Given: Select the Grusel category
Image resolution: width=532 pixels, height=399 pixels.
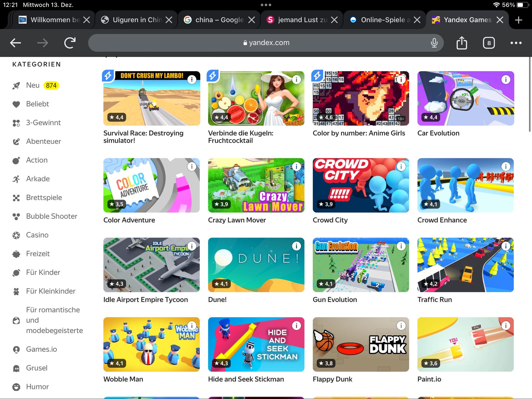Looking at the screenshot, I should point(37,368).
